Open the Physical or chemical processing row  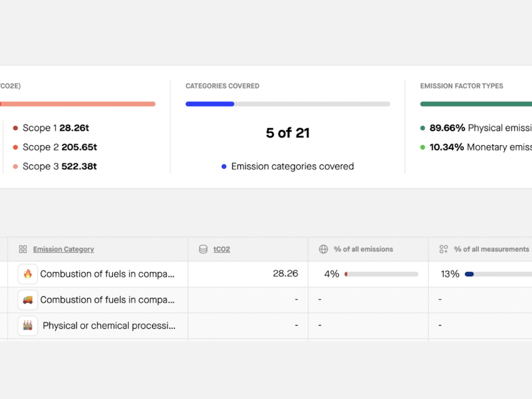pos(109,326)
